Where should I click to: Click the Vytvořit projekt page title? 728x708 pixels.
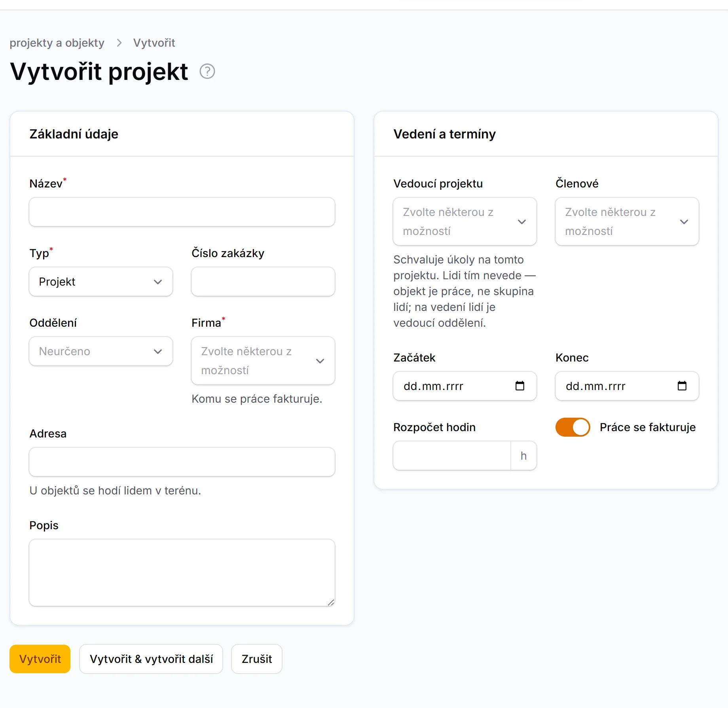[x=99, y=72]
